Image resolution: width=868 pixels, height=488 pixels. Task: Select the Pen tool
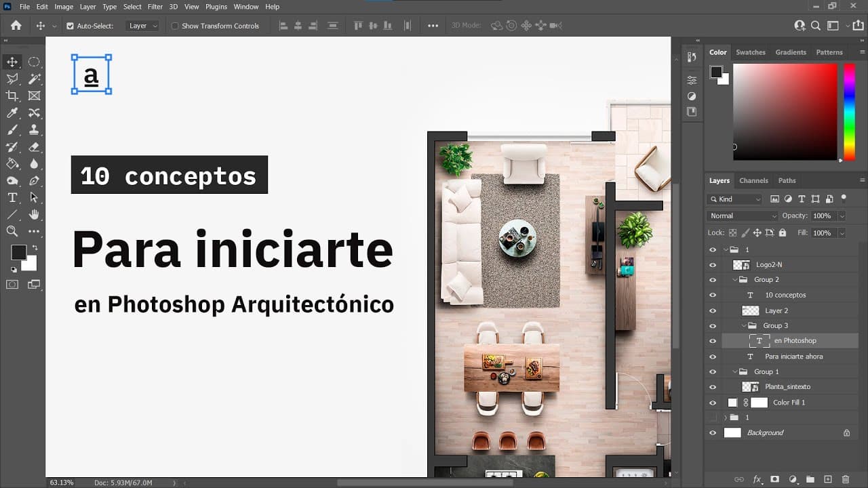[34, 180]
